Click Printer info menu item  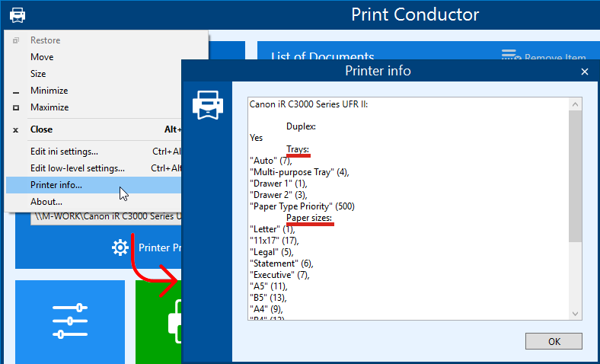point(56,185)
